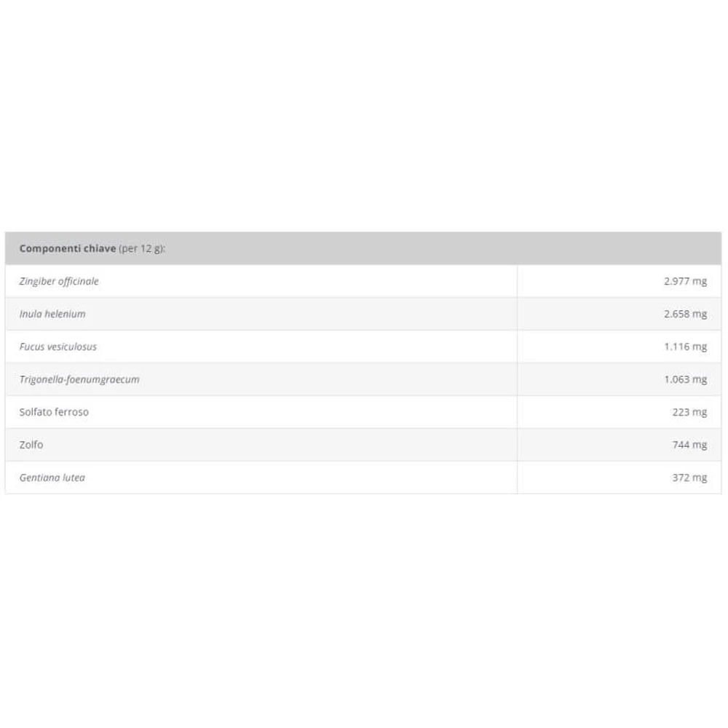
Task: Click the 'Componenti chiave' table header
Action: 67,248
